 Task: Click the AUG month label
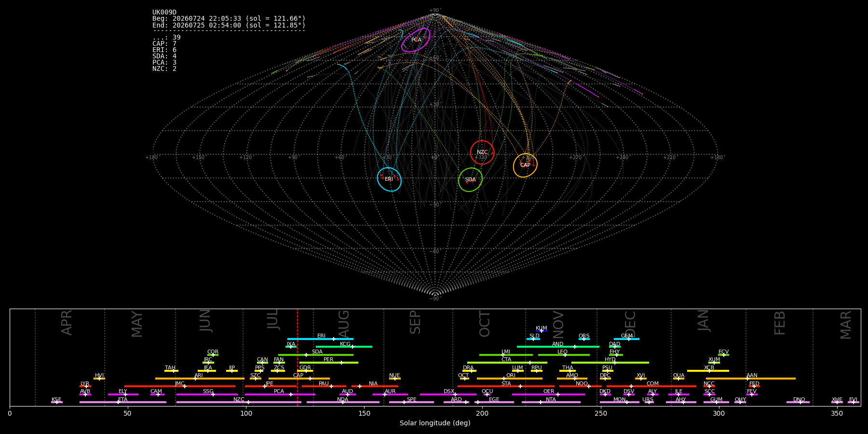[x=344, y=324]
